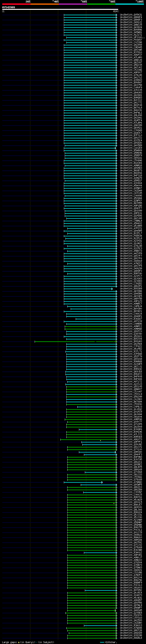Select the hit UniRef100_B3TLT1
Screen dimensions: 146x644
(131, 351)
